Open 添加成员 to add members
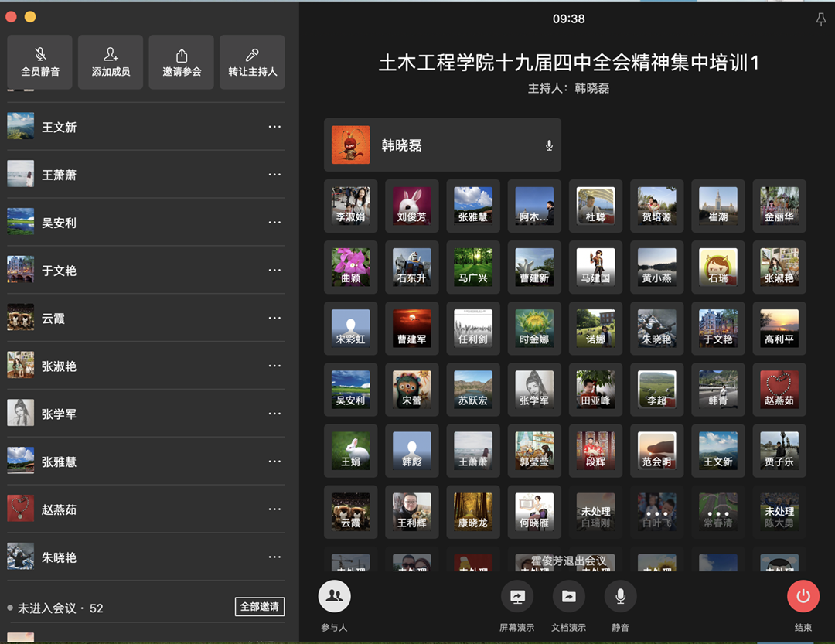835x644 pixels. [111, 55]
